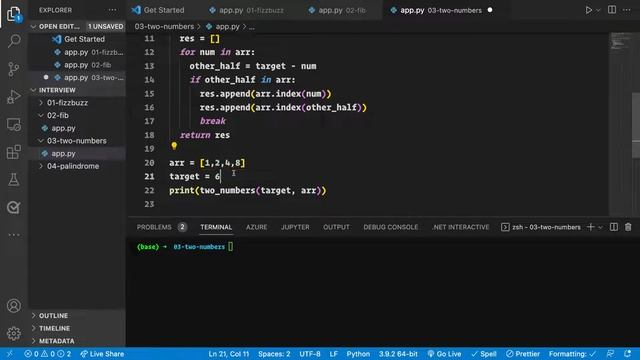Open the Jupyter panel tab
Screen dimensions: 640x360
click(x=295, y=227)
